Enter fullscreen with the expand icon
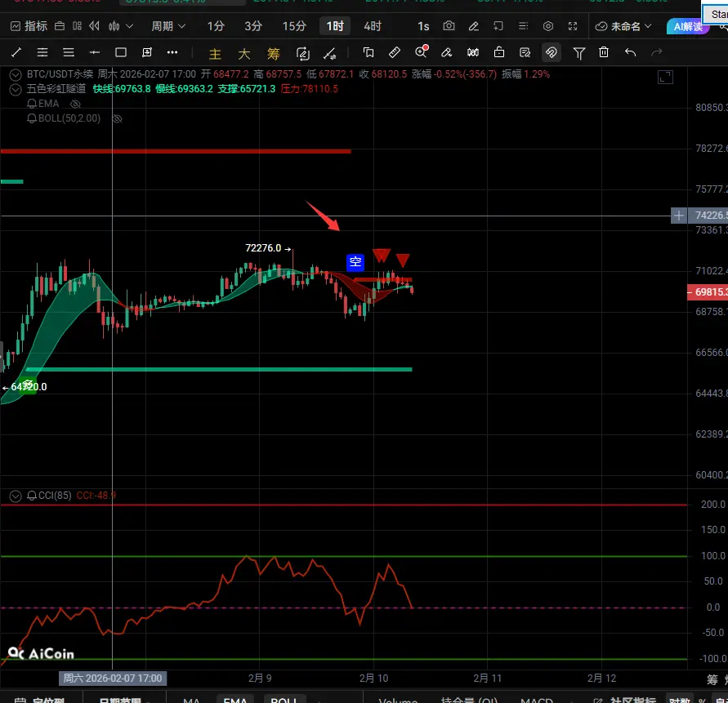This screenshot has width=728, height=703. (x=573, y=26)
